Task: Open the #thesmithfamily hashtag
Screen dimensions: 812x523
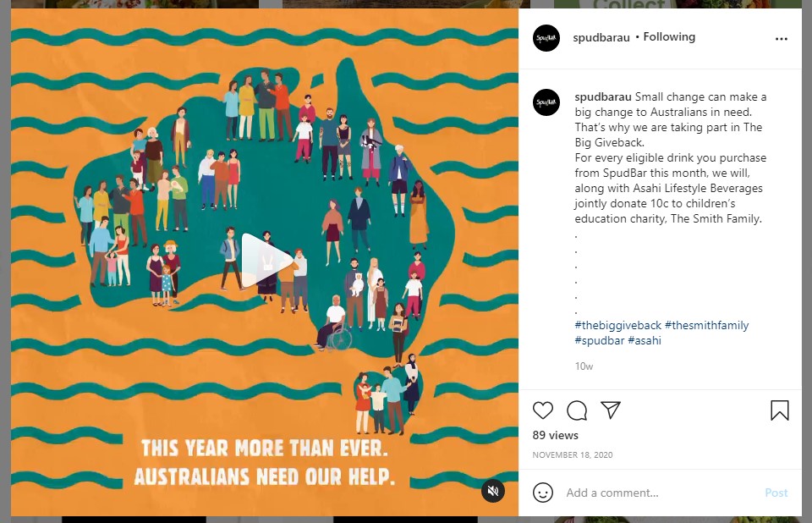Action: click(707, 326)
